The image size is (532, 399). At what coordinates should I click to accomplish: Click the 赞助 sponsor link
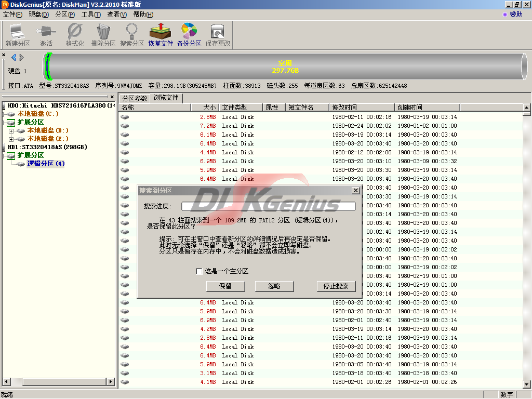click(516, 15)
